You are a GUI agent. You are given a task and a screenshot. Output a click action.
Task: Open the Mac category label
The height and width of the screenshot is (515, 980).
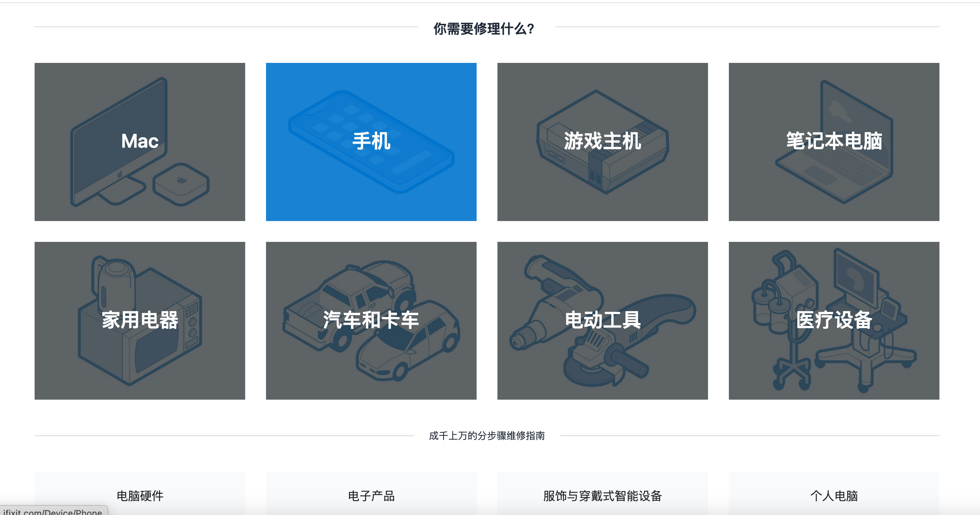point(140,141)
